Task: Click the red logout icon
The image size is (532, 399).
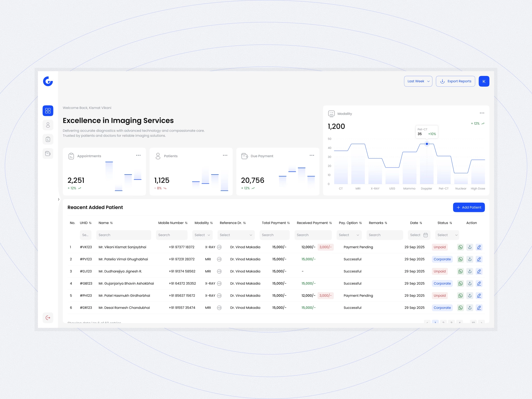Action: (x=48, y=317)
